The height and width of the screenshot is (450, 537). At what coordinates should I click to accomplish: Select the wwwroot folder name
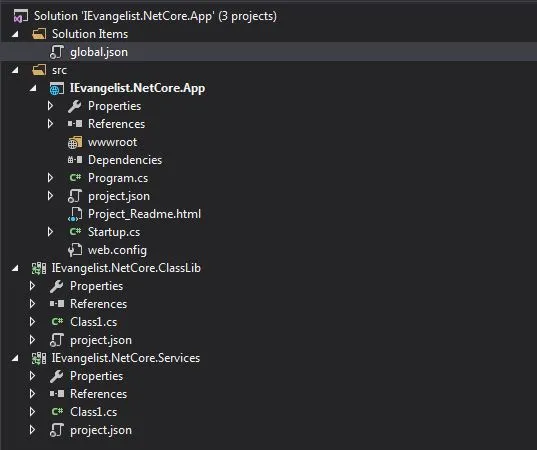coord(112,142)
